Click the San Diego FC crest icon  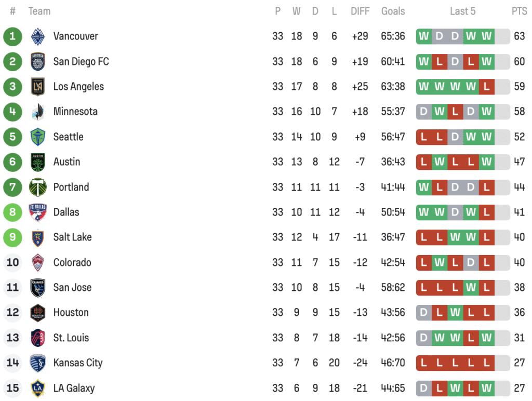38,61
